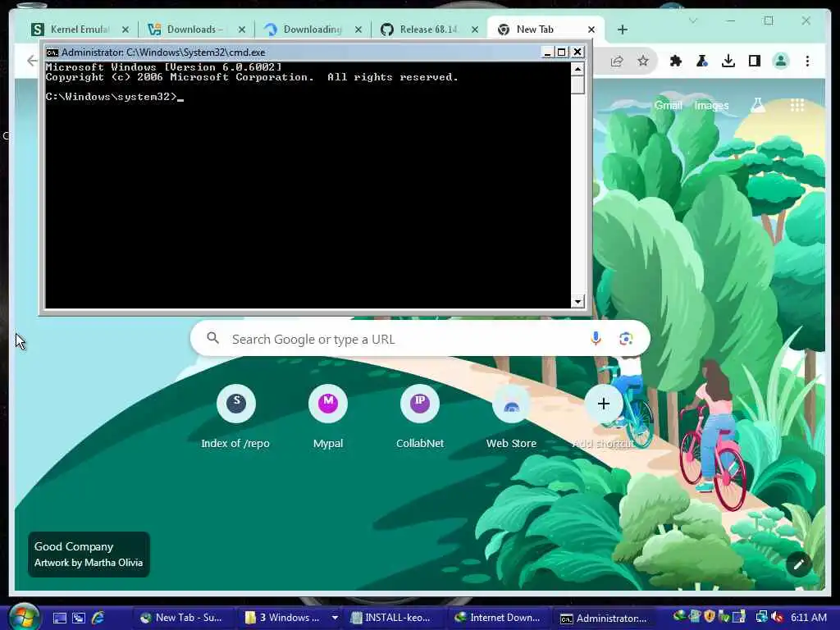840x630 pixels.
Task: Bookmark this page with star icon
Action: (643, 61)
